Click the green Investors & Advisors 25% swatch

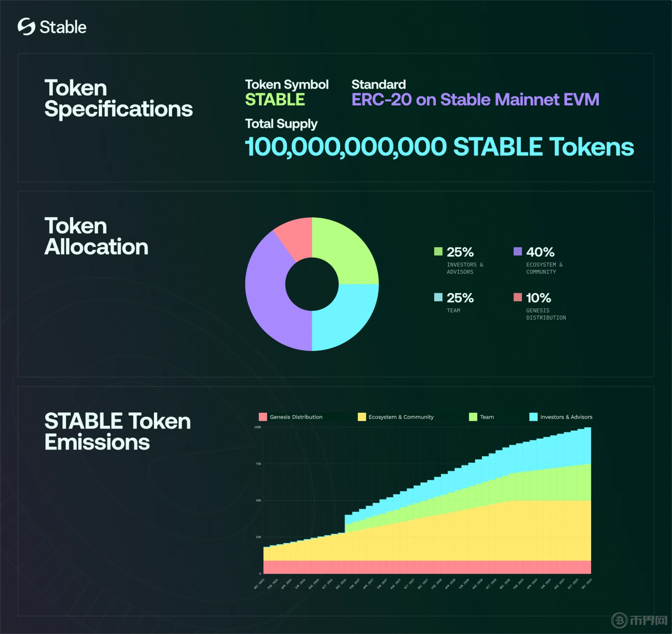pyautogui.click(x=438, y=252)
